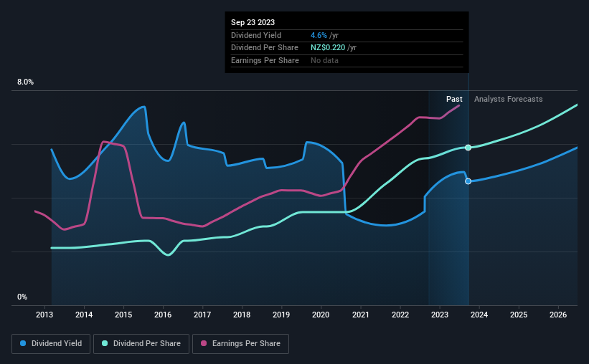Click the Sep 23 2023 tooltip date
589x364 pixels.
(253, 22)
